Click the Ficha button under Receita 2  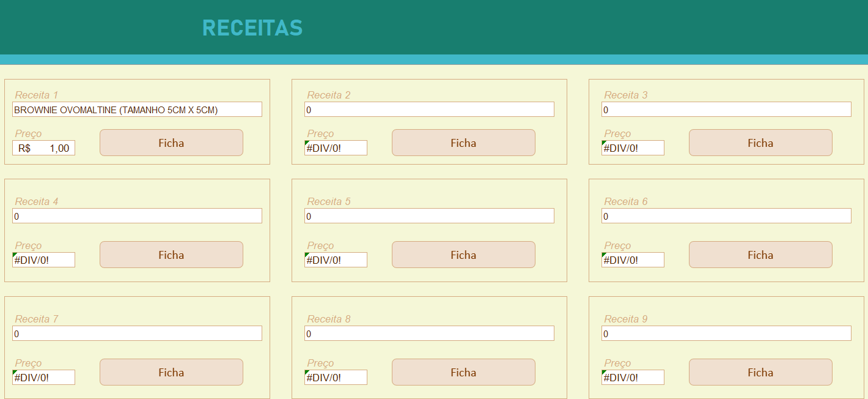click(463, 143)
